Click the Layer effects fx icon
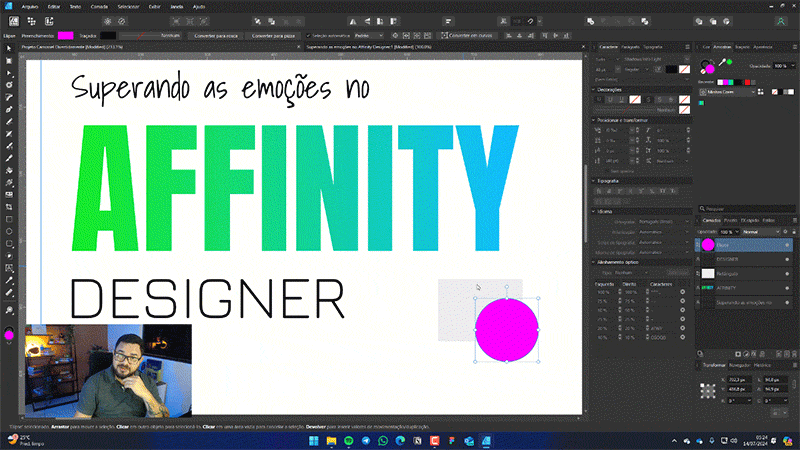800x450 pixels. pos(754,354)
